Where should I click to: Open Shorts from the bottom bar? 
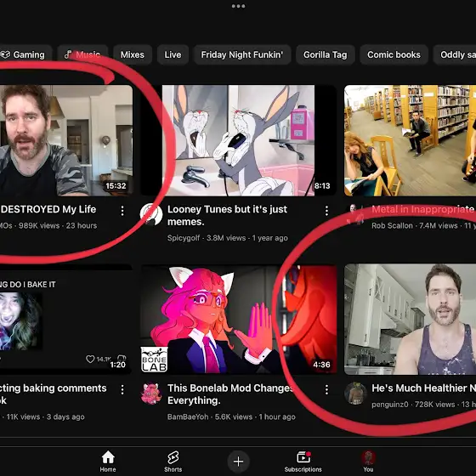click(x=173, y=461)
